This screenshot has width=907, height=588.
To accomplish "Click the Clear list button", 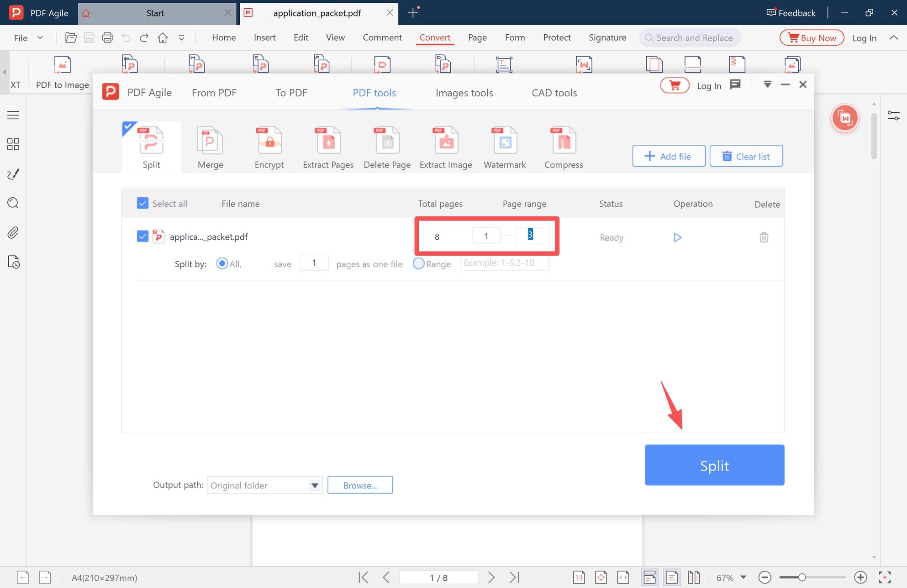I will tap(746, 156).
